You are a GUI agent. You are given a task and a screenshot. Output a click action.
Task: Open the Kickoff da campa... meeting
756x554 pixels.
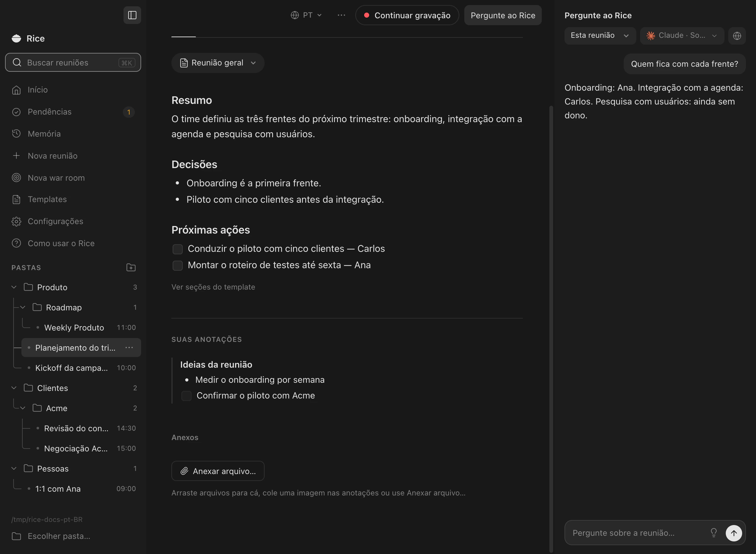click(x=81, y=368)
